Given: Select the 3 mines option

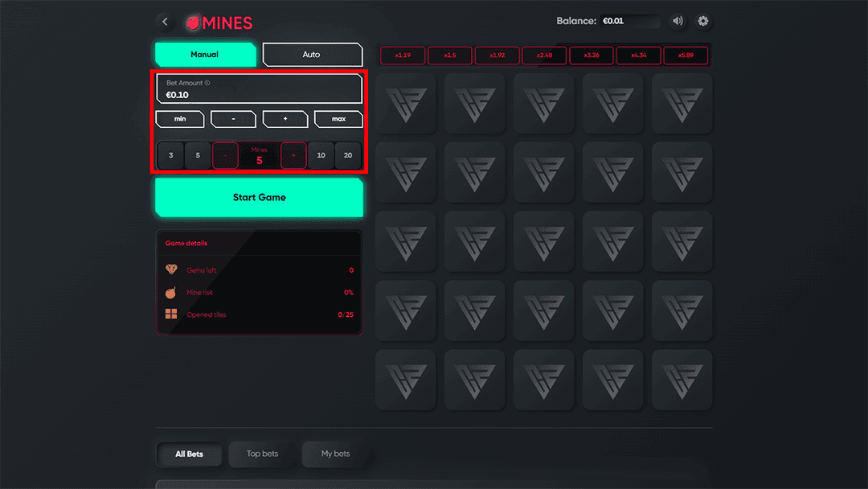Looking at the screenshot, I should tap(170, 155).
